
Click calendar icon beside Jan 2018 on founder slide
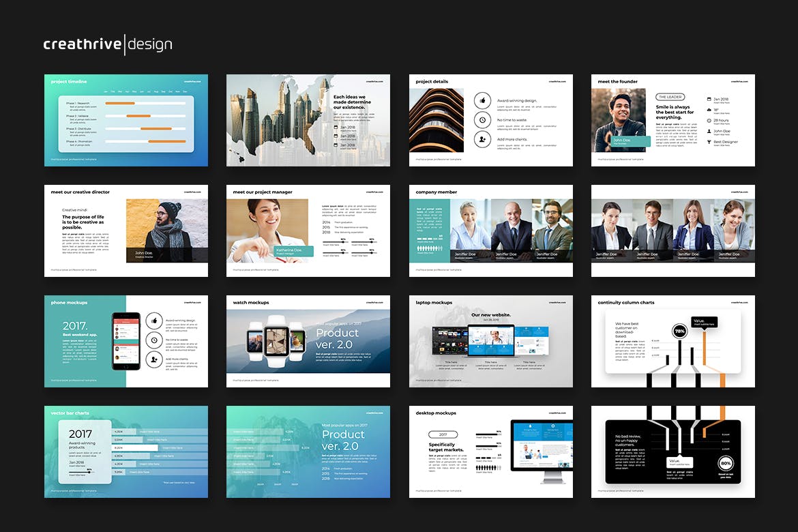pos(709,99)
